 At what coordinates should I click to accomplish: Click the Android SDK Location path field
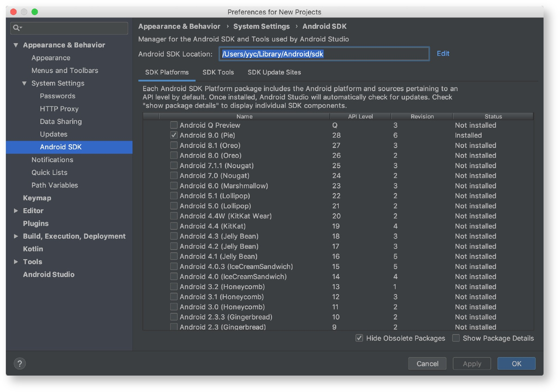pyautogui.click(x=324, y=54)
